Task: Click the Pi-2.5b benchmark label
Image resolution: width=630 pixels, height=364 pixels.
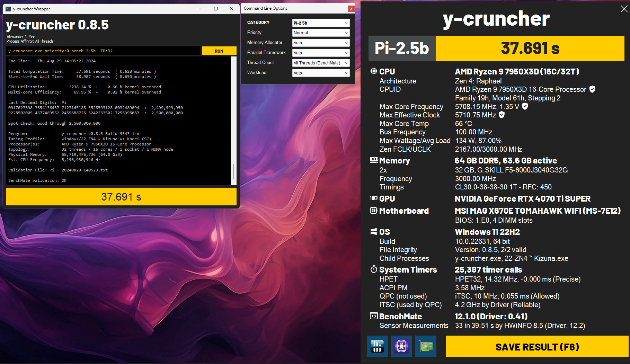Action: [402, 48]
